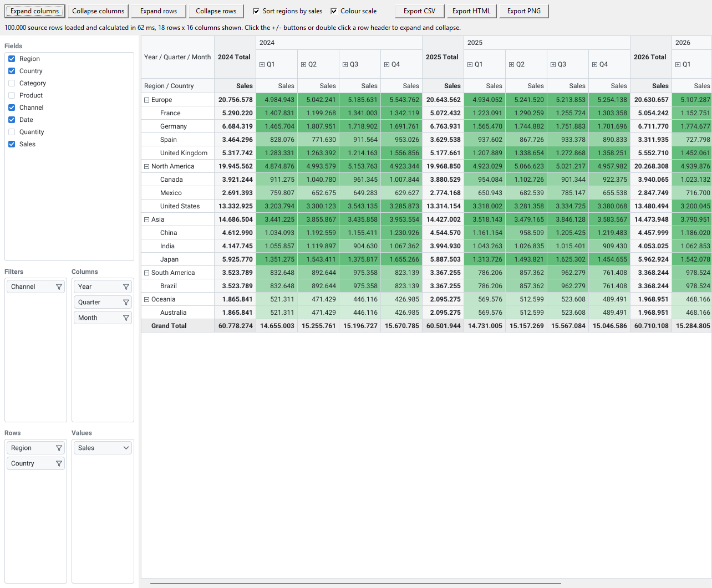Export the pivot table as PNG

point(523,11)
